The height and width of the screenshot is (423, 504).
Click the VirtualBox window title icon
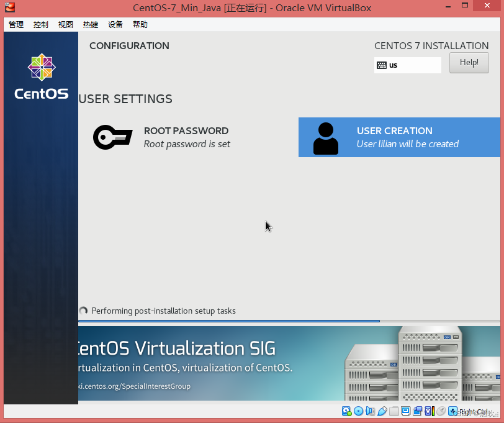click(10, 7)
